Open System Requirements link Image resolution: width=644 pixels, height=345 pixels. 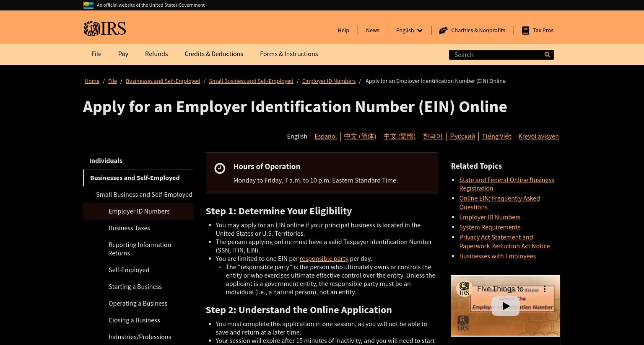click(490, 227)
